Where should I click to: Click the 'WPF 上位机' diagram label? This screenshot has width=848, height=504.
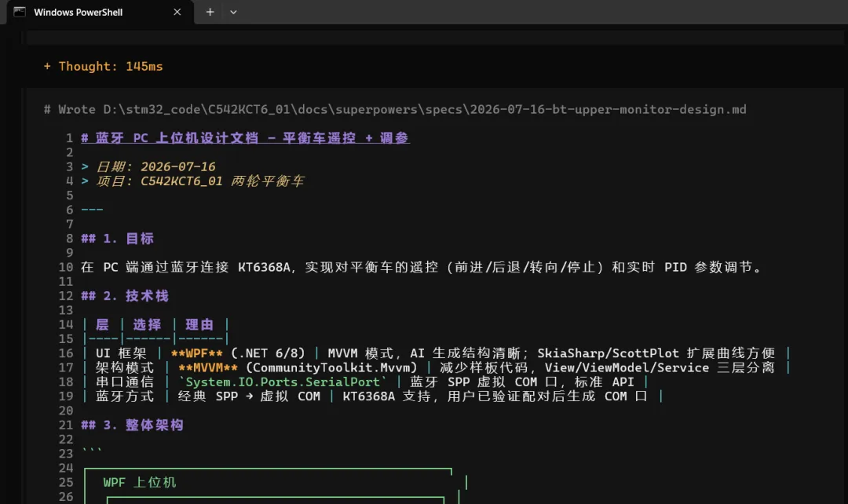point(140,482)
